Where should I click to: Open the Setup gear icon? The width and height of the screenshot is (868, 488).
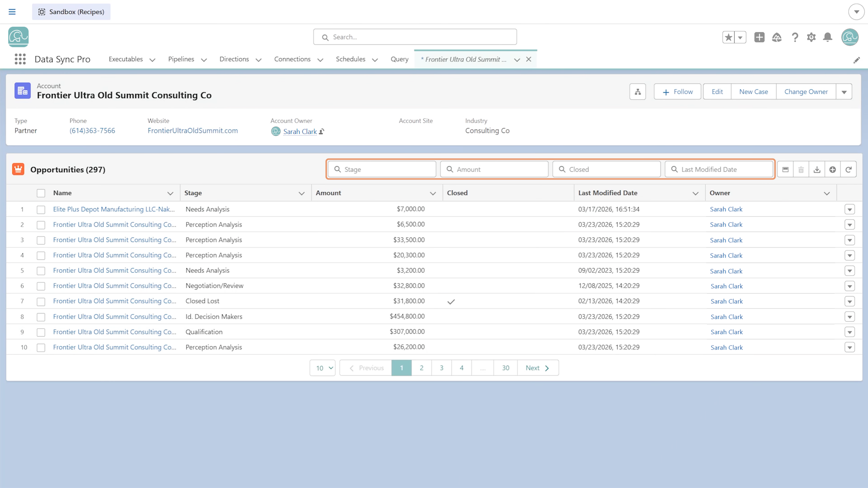811,37
